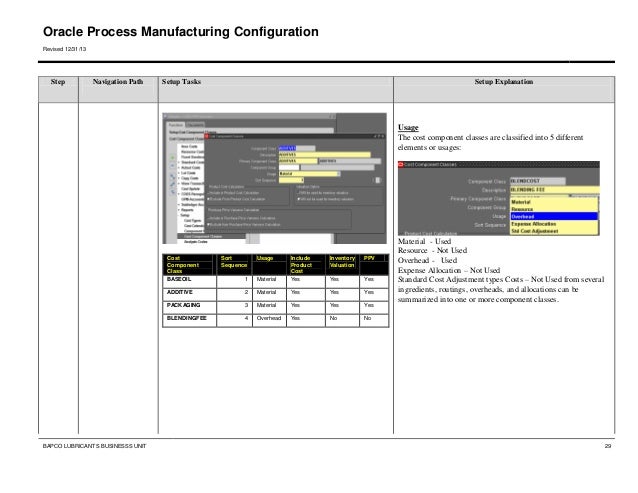638x493 pixels.
Task: Click the Expand Branch icon in Navigator sidebar
Action: pos(173,177)
